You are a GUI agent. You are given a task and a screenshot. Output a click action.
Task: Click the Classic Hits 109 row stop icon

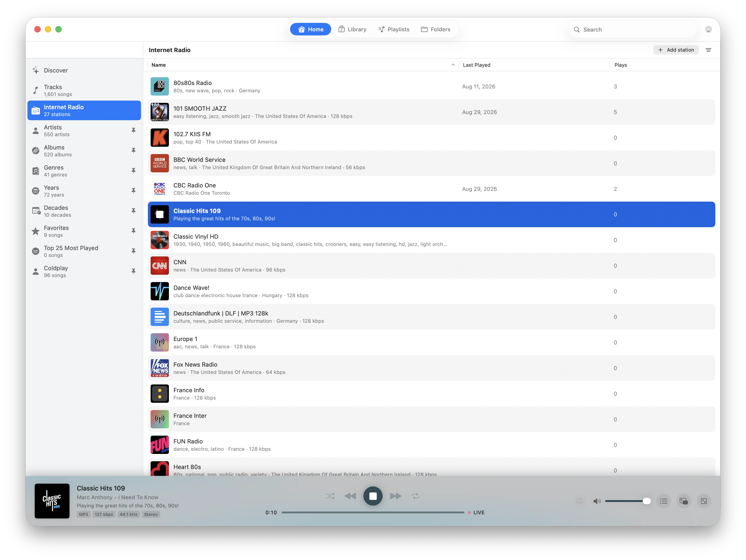(x=160, y=215)
